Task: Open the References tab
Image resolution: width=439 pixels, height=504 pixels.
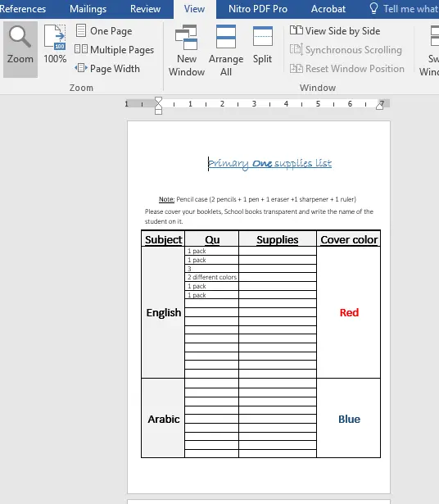Action: (x=22, y=9)
